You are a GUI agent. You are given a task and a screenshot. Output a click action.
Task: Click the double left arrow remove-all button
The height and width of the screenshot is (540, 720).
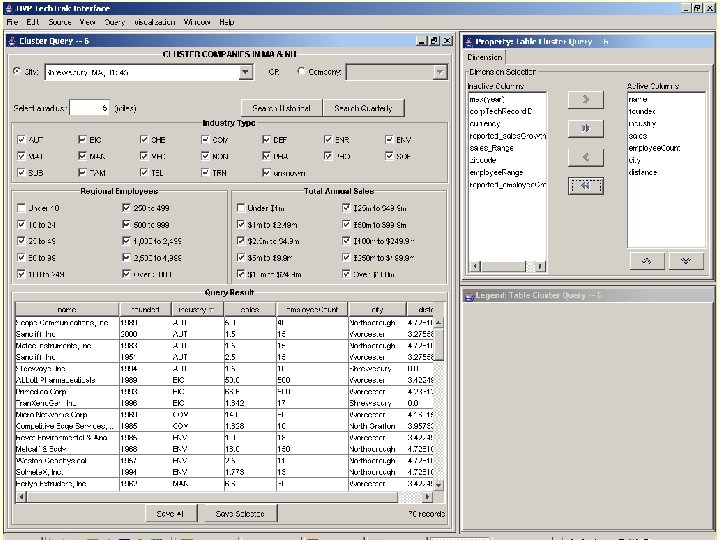[585, 185]
